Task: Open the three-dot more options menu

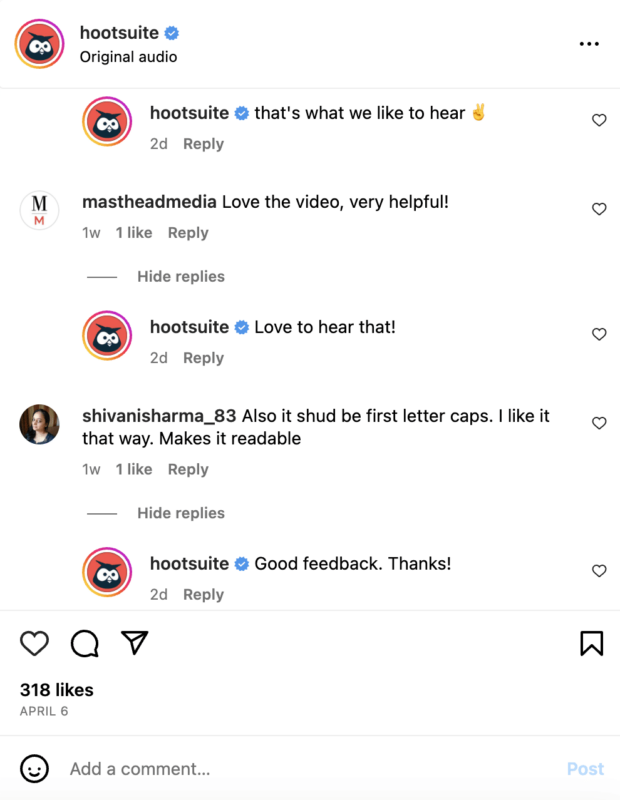Action: [x=589, y=44]
